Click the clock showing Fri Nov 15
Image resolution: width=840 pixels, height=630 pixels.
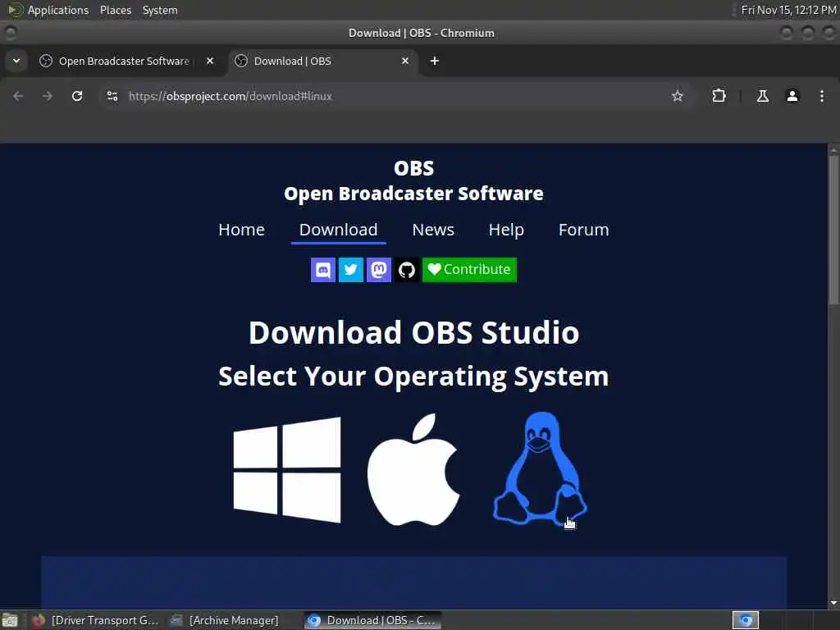point(788,10)
